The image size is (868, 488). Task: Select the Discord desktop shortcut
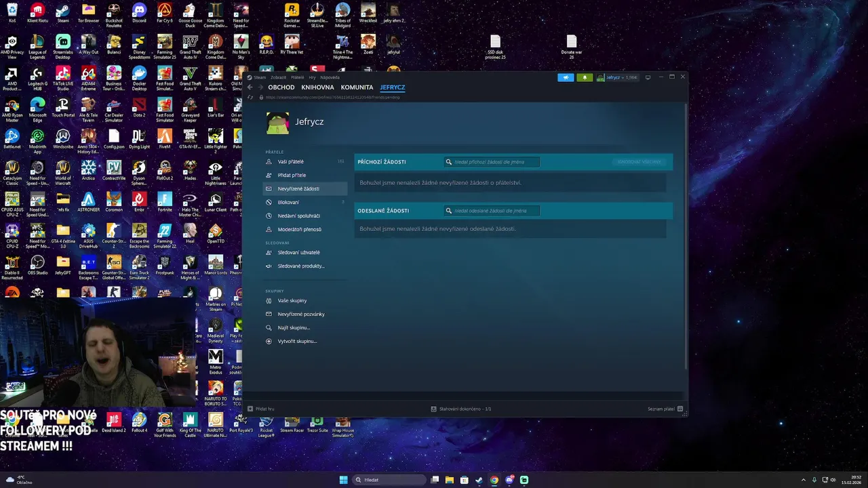[139, 13]
